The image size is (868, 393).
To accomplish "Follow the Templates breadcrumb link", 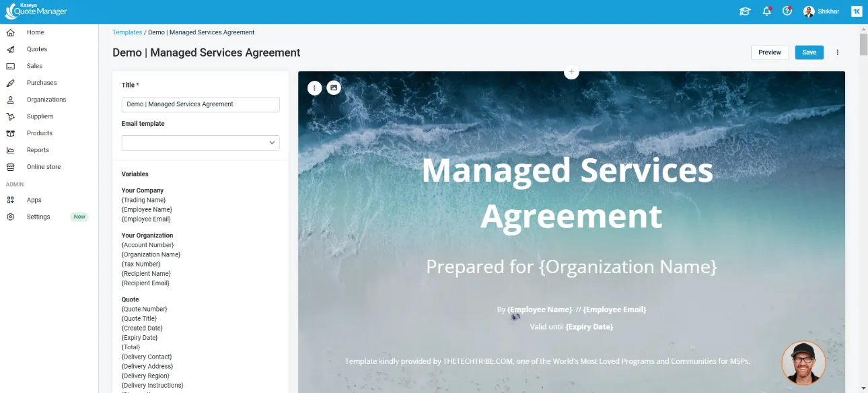I will tap(127, 32).
